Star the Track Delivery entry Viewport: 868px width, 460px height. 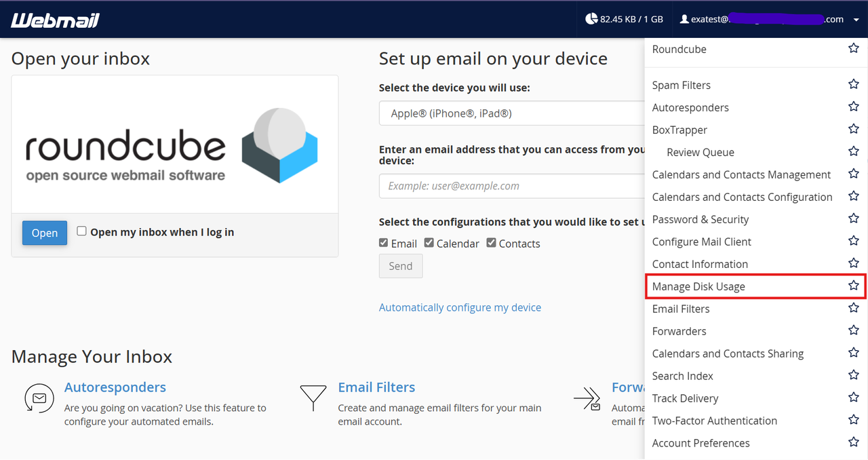click(x=854, y=398)
